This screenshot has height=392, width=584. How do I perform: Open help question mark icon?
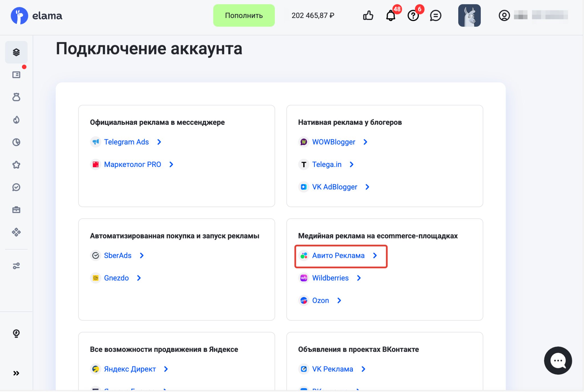coord(413,15)
